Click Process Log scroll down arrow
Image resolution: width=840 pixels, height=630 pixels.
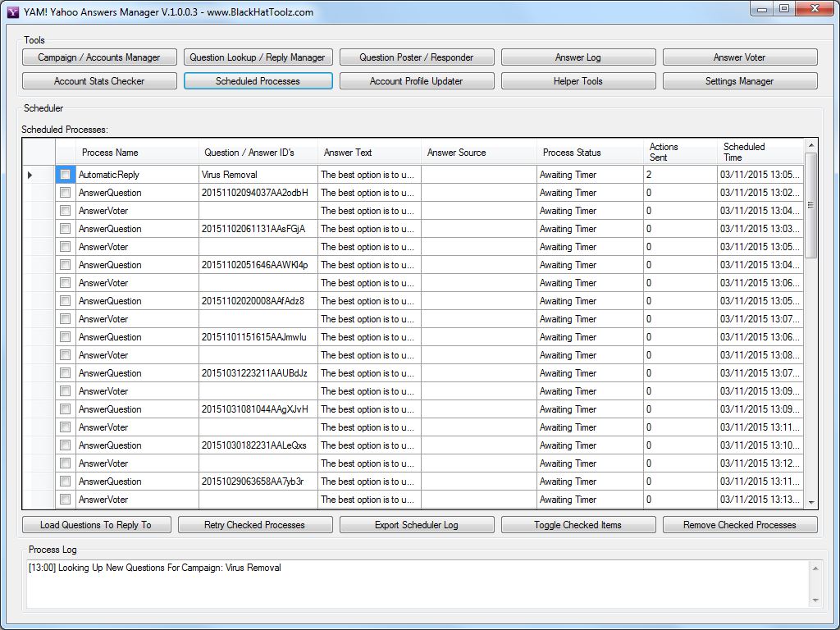[x=815, y=600]
